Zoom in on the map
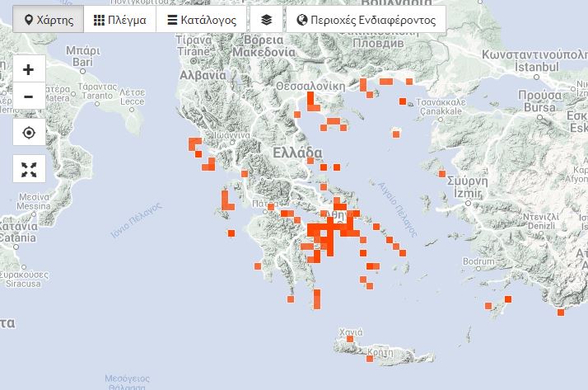588x390 pixels. 29,70
